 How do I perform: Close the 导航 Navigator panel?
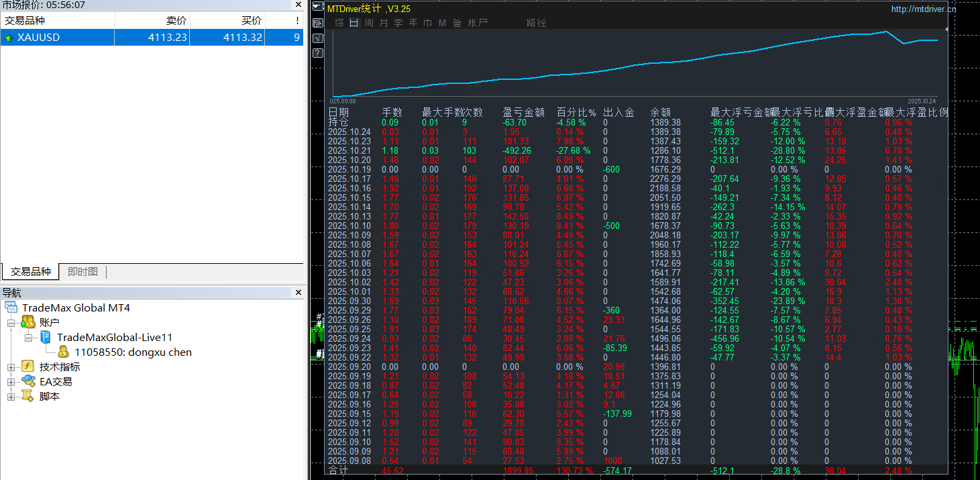[x=298, y=293]
